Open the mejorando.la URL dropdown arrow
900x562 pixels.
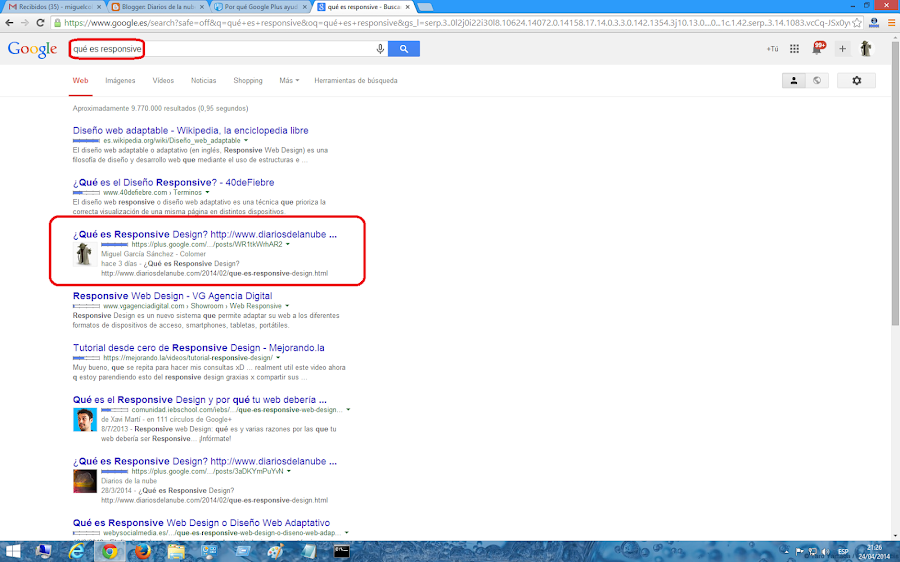pos(278,358)
